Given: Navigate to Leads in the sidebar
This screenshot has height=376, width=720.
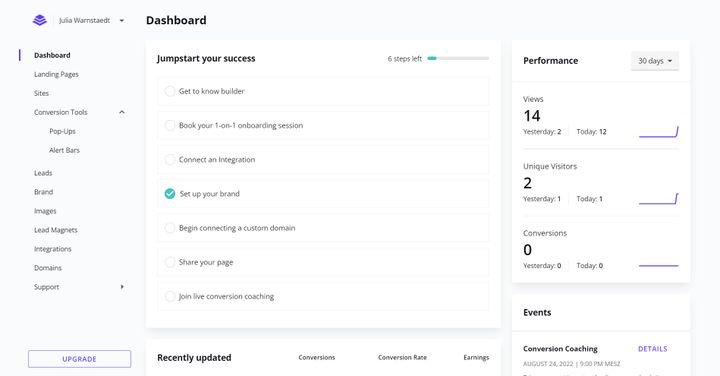Looking at the screenshot, I should (43, 173).
